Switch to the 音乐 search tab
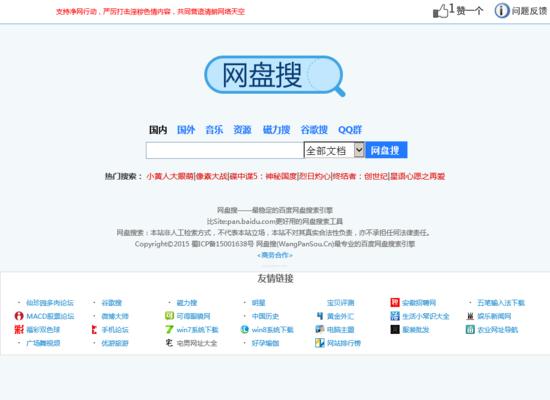 [x=214, y=130]
